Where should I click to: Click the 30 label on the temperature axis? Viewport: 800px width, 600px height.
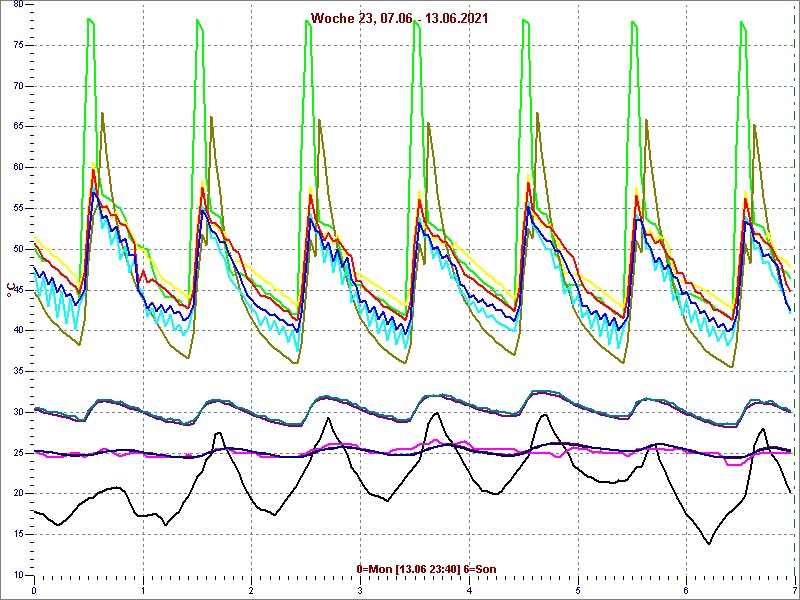[x=17, y=412]
